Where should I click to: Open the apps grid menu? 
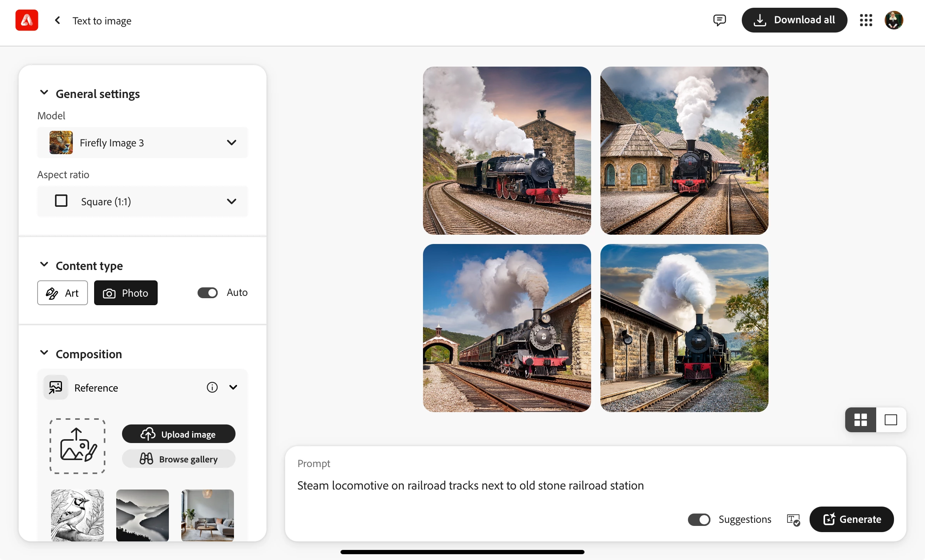tap(866, 20)
